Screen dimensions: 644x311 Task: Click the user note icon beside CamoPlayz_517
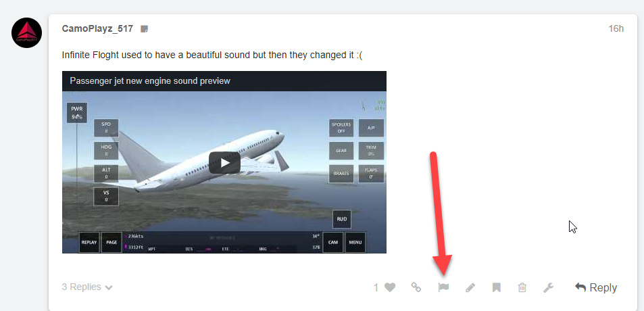coord(144,29)
